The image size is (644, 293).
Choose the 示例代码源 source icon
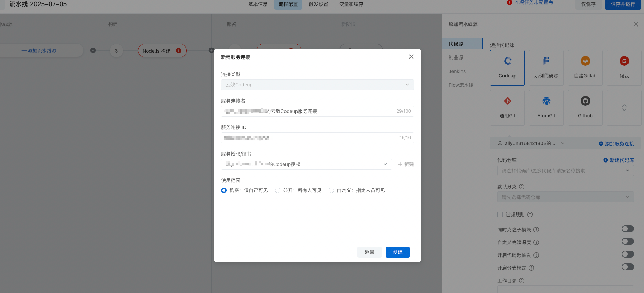(x=546, y=61)
